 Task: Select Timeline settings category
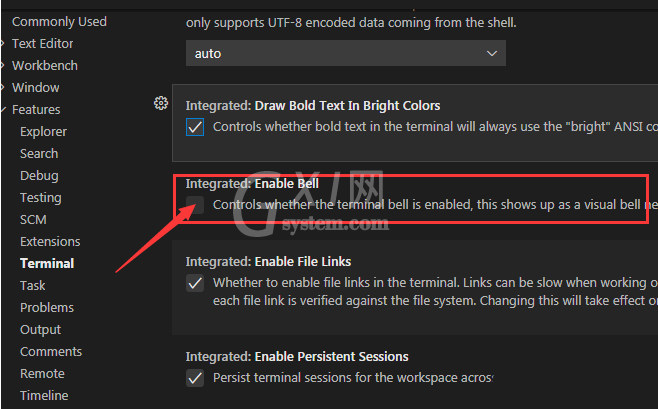tap(44, 395)
